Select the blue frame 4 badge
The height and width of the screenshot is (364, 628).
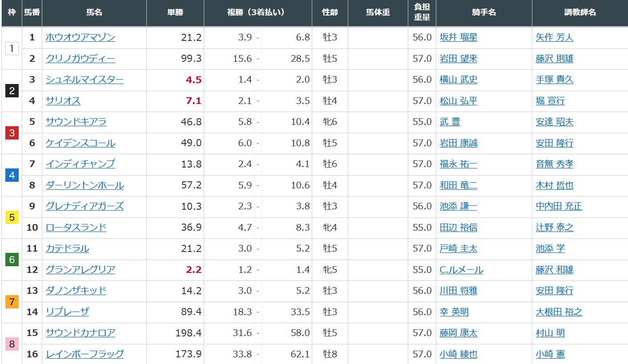pos(12,175)
